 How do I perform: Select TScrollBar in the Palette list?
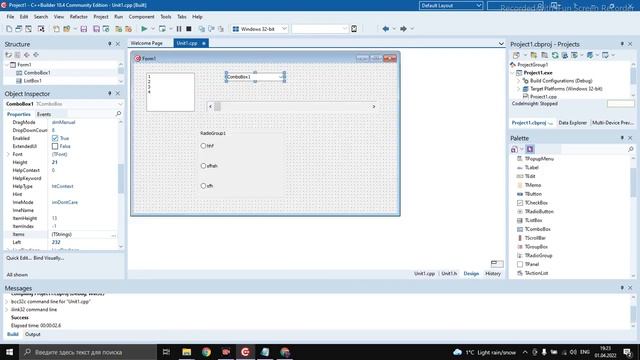pyautogui.click(x=535, y=238)
